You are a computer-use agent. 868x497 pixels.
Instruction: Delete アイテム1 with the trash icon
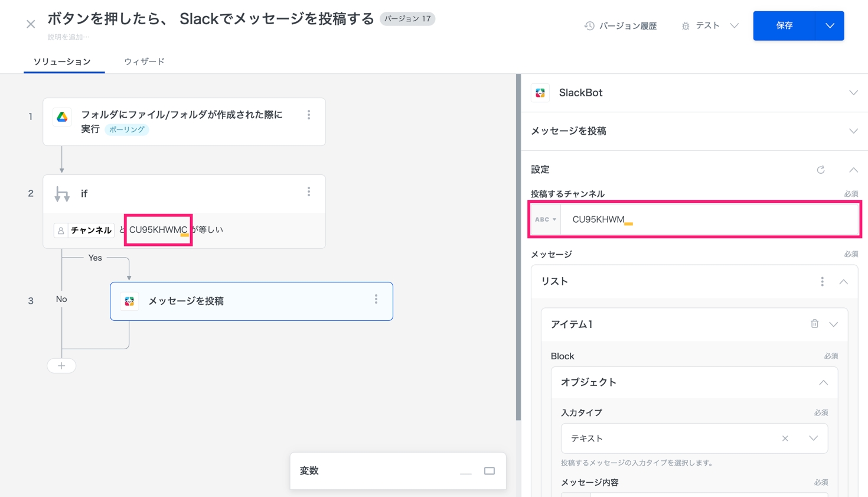tap(814, 324)
